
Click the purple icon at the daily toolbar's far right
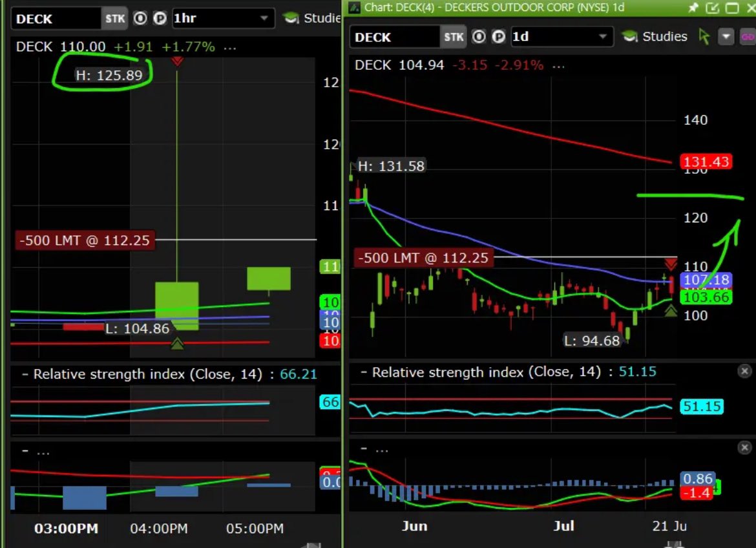tap(748, 37)
